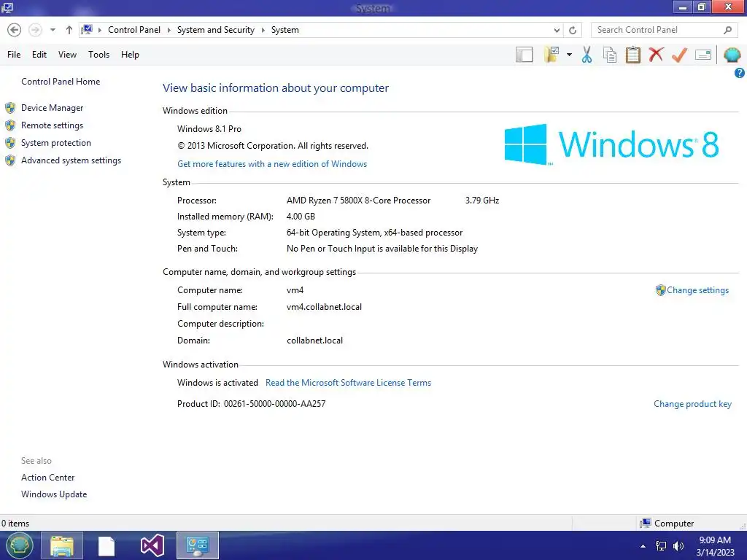Click the orange checkmark toolbar icon
This screenshot has height=560, width=747.
click(679, 55)
